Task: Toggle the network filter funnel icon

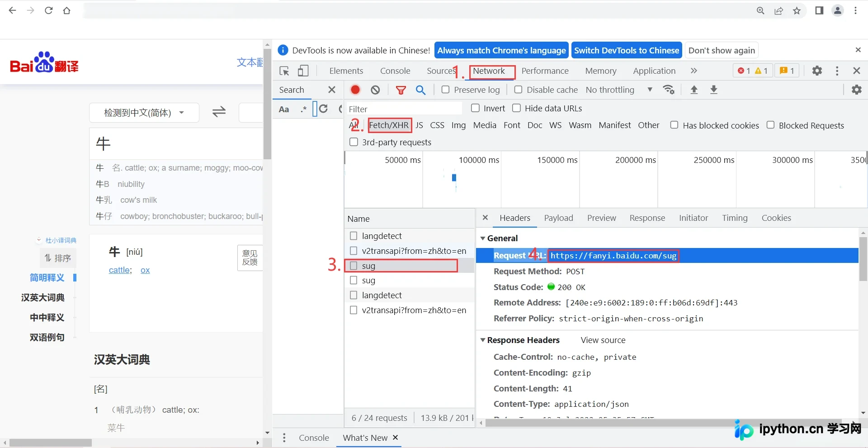Action: pos(401,90)
